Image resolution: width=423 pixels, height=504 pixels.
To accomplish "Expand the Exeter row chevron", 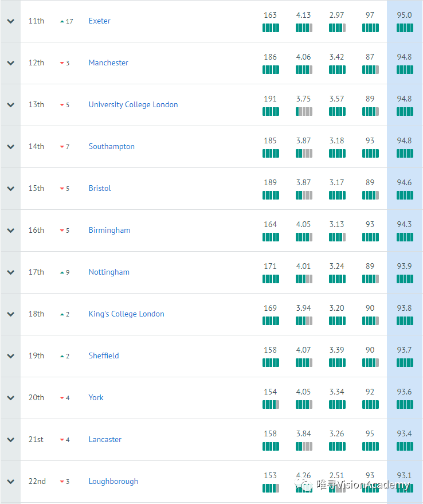I will (x=11, y=21).
